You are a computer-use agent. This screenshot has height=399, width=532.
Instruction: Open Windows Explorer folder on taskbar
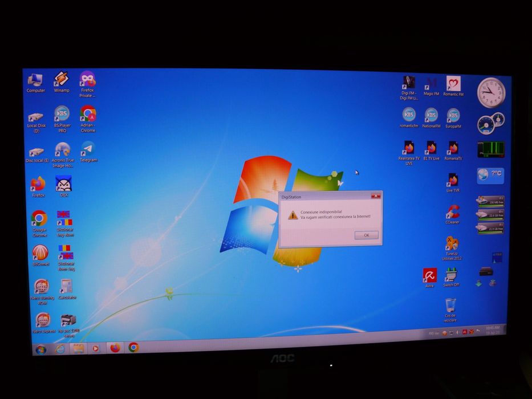79,348
